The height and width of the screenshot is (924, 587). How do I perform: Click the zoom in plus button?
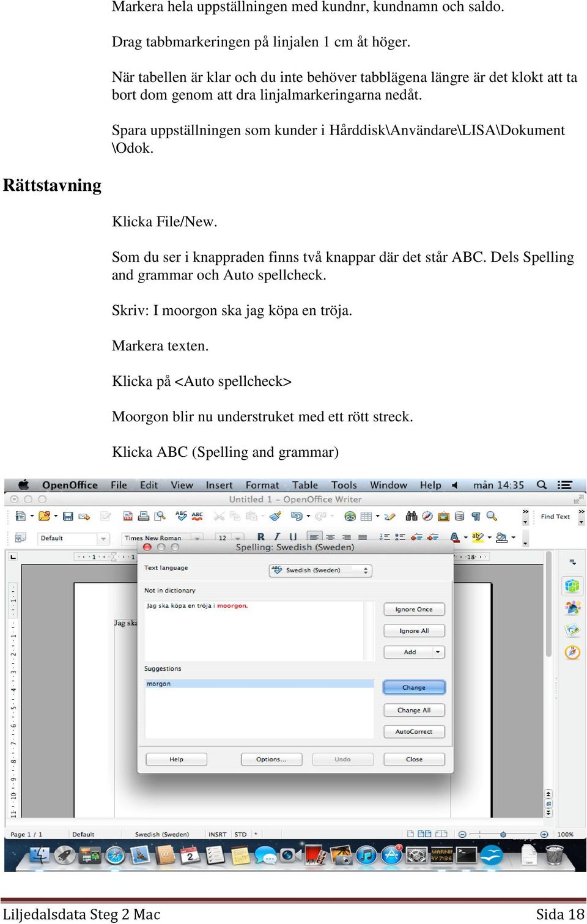click(544, 834)
